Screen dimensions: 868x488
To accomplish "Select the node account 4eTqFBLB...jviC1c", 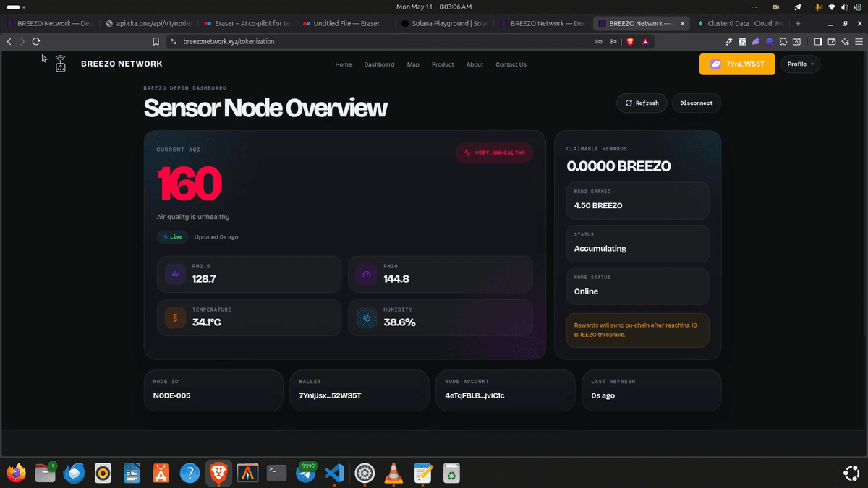I will (x=475, y=395).
